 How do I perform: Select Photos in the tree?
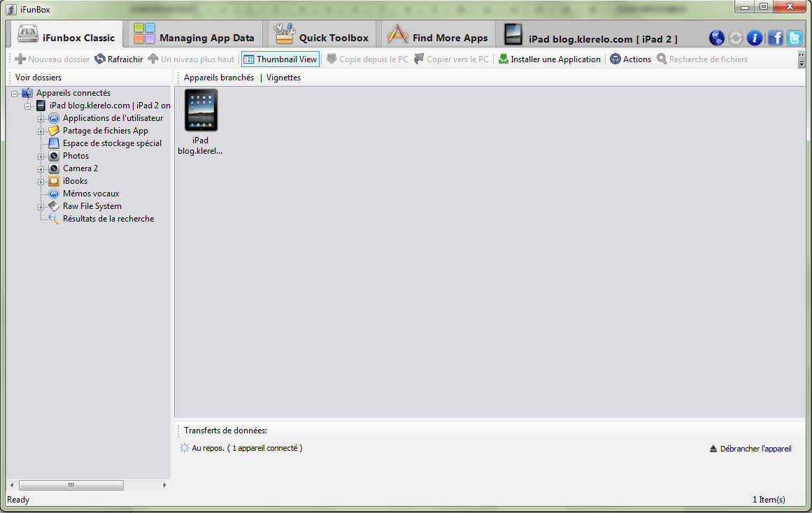click(76, 156)
